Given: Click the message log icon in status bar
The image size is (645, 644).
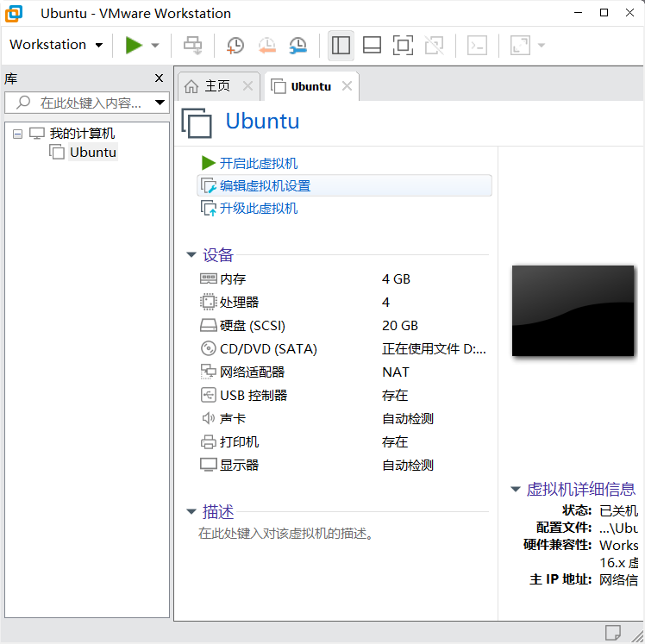Looking at the screenshot, I should 613,632.
